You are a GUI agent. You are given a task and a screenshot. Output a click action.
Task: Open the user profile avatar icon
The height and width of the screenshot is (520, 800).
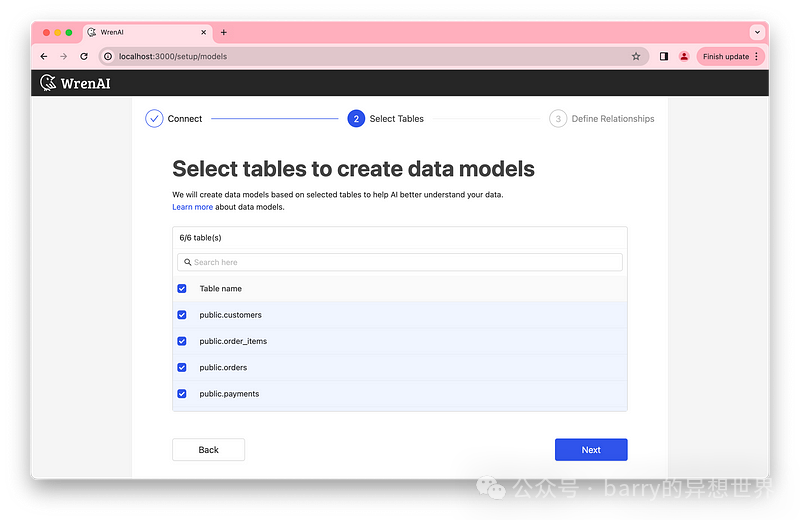[x=684, y=57]
